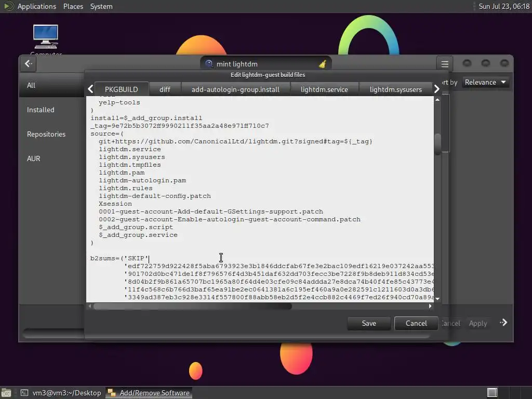The image size is (532, 399).
Task: Click the 'install=$_add_group.install' line
Action: [x=146, y=118]
